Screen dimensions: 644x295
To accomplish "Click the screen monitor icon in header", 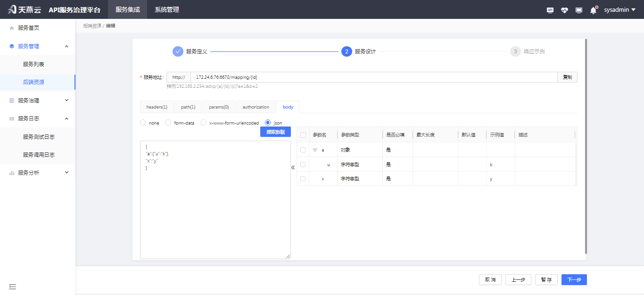I will (579, 10).
